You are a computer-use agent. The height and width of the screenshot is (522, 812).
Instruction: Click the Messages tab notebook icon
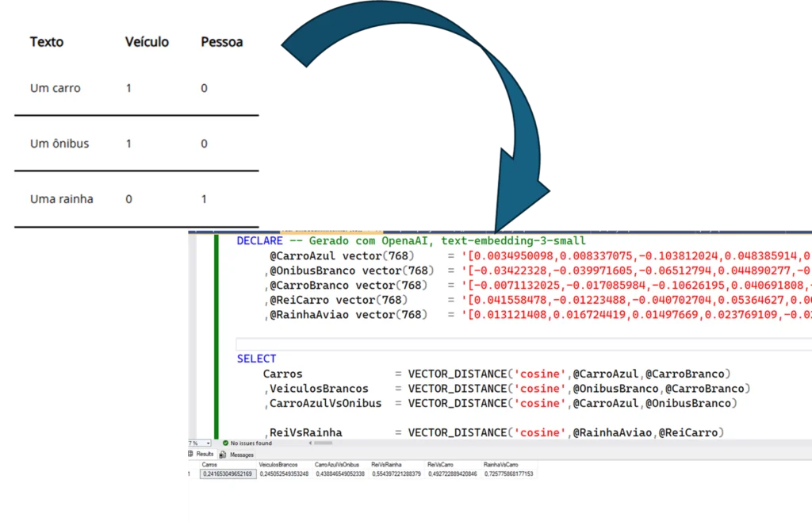(x=223, y=455)
